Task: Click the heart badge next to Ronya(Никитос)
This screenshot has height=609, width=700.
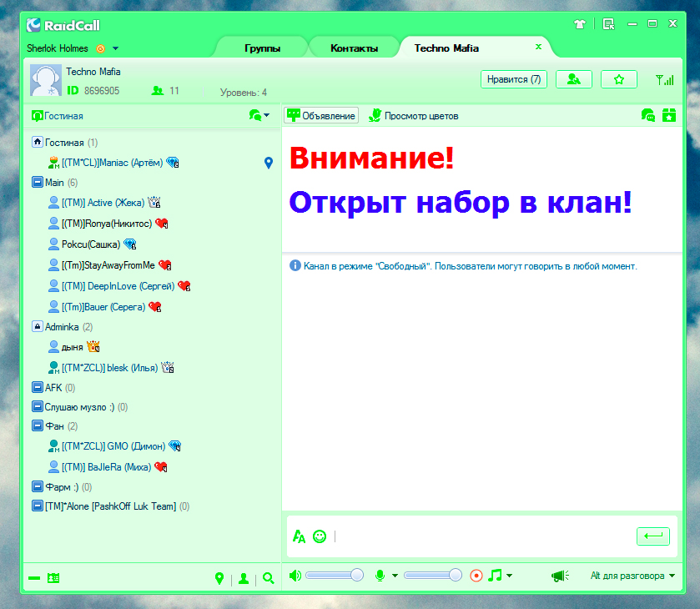Action: (x=162, y=223)
